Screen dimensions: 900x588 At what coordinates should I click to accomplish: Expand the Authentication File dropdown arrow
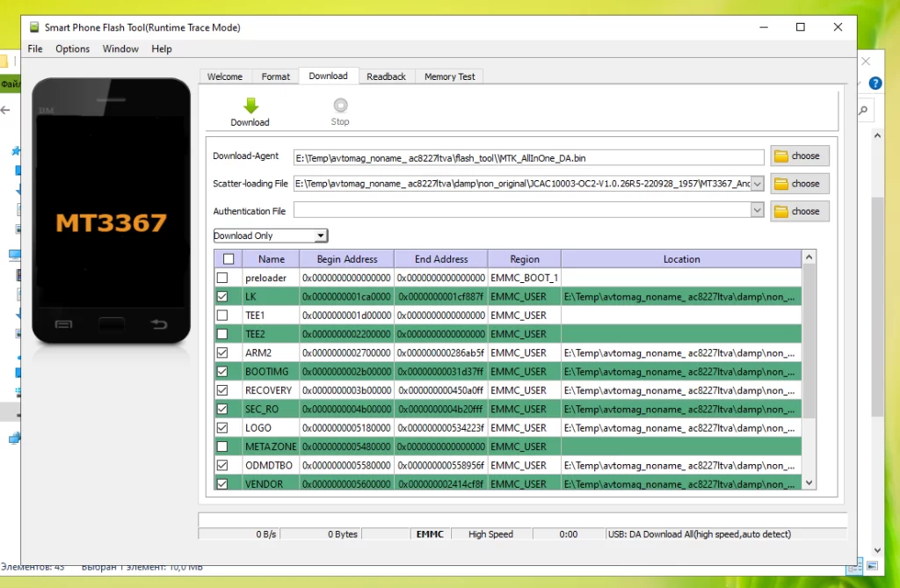click(757, 210)
